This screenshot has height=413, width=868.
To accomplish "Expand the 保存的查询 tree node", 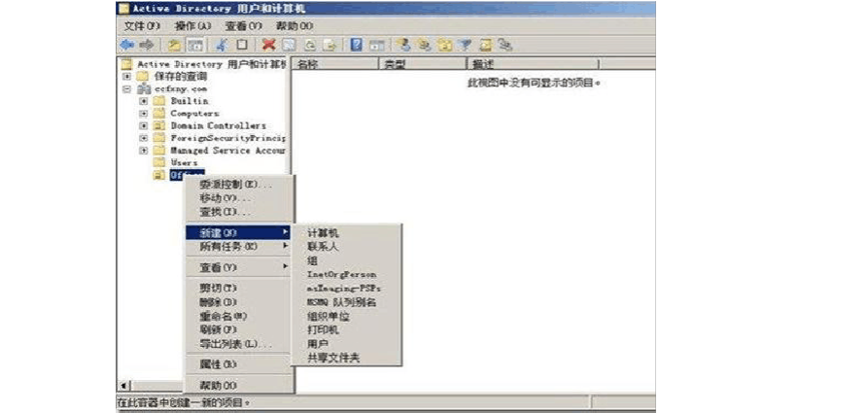I will (126, 76).
